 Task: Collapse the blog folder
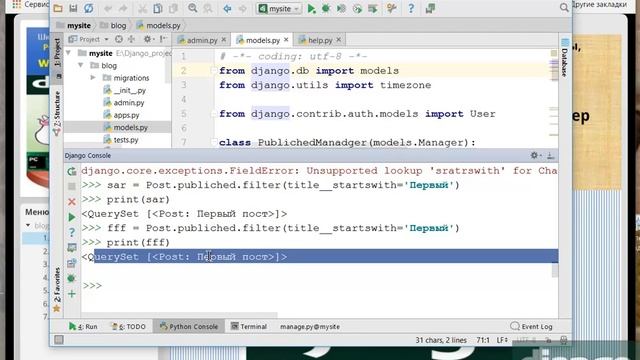pyautogui.click(x=81, y=65)
